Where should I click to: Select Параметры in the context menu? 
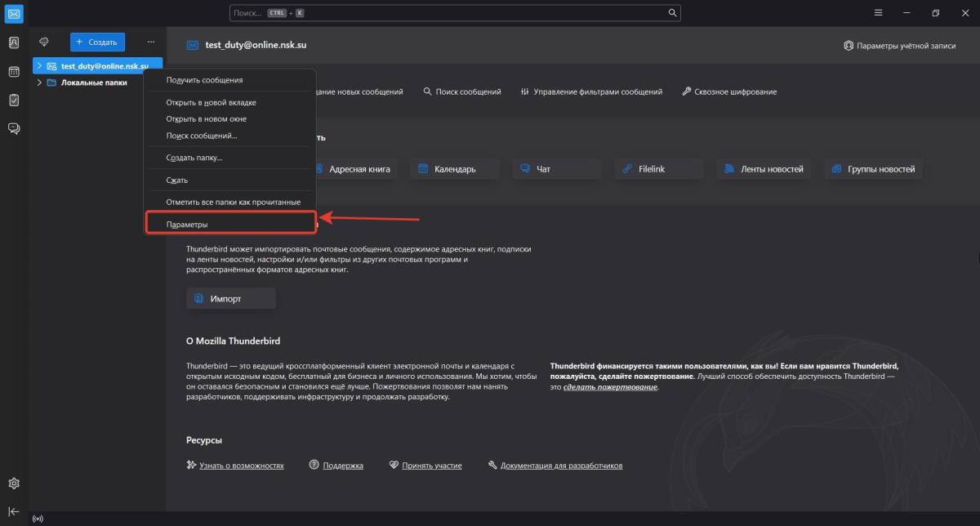(187, 224)
